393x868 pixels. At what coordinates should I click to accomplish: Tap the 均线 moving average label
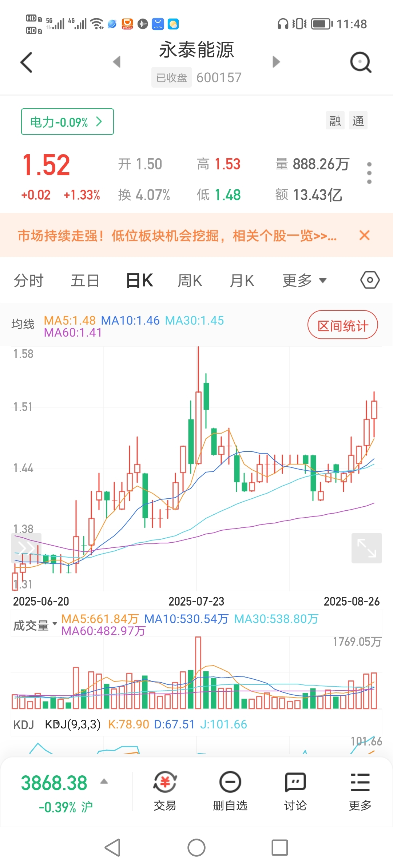tap(23, 324)
